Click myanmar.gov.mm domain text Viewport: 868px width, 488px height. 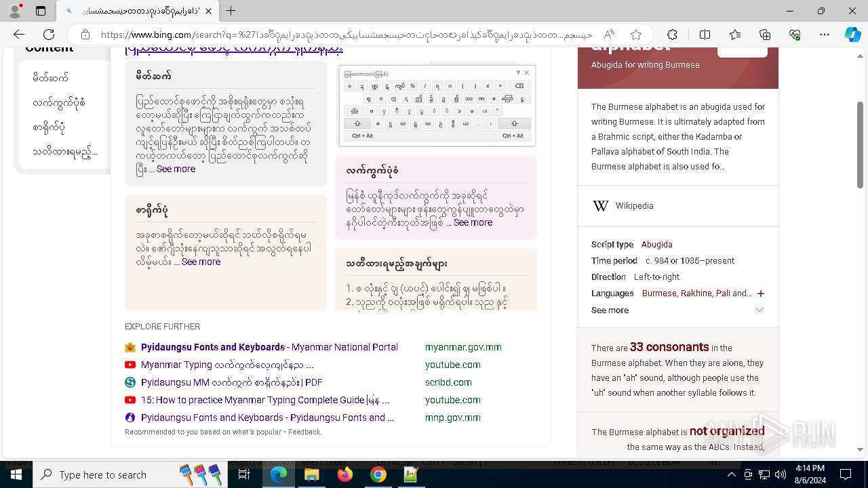point(463,347)
